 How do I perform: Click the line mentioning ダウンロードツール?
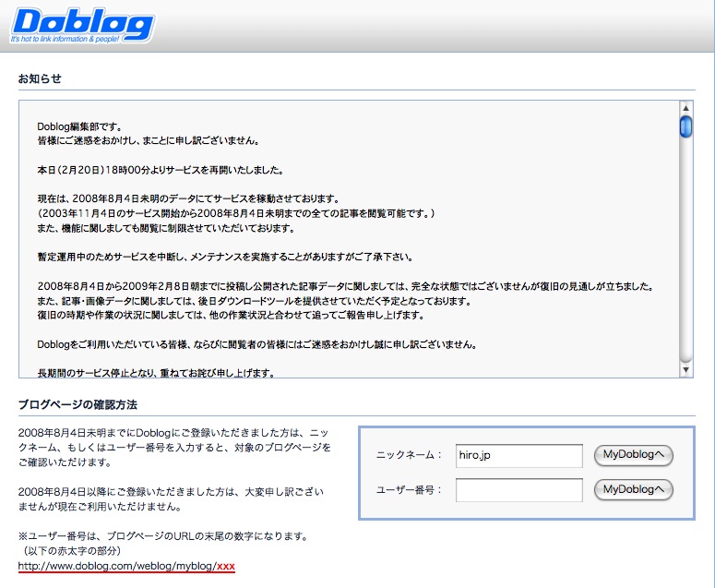254,301
